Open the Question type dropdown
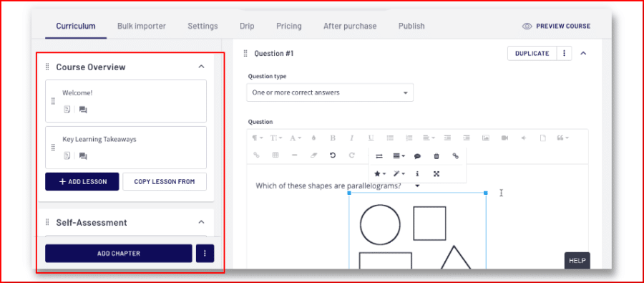644x283 pixels. pyautogui.click(x=330, y=92)
